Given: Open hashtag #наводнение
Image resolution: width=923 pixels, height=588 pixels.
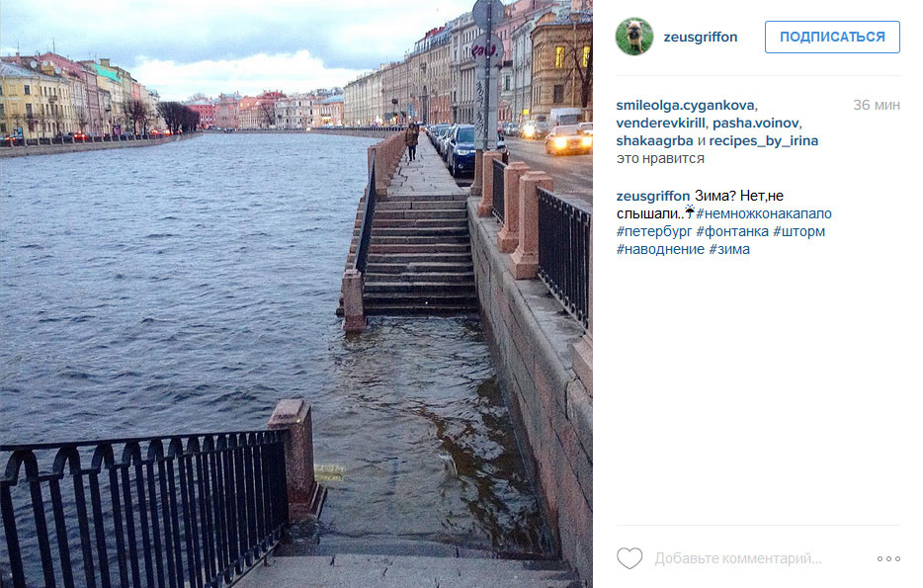Looking at the screenshot, I should [x=660, y=249].
